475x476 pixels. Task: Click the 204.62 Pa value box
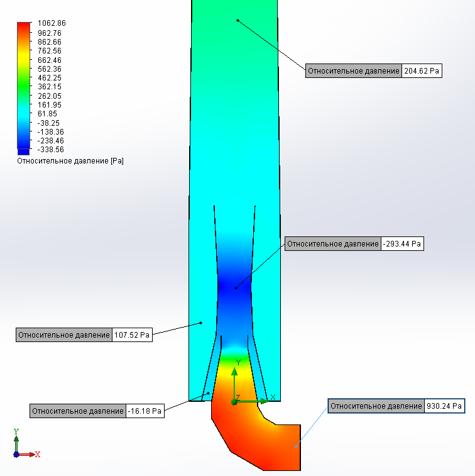[x=422, y=71]
